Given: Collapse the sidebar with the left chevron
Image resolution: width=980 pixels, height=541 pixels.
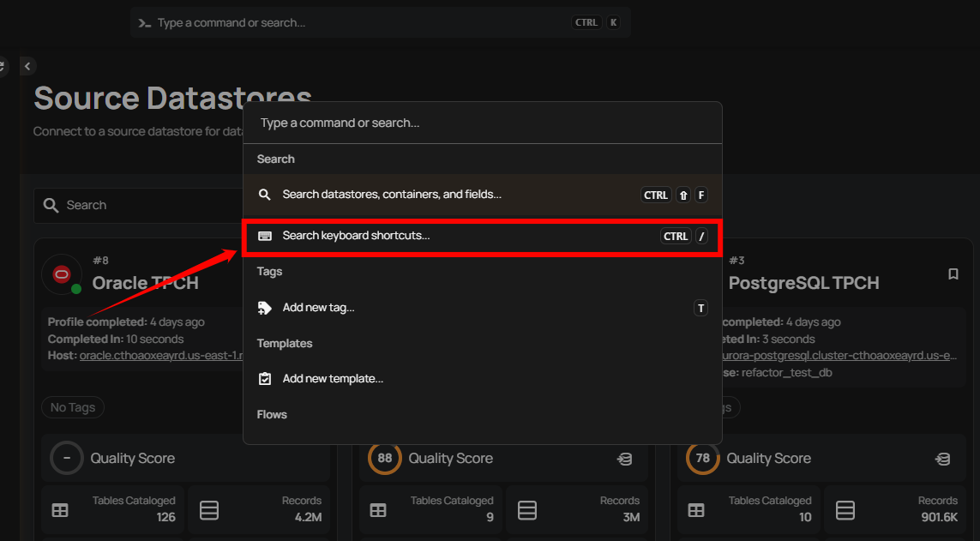Looking at the screenshot, I should click(x=27, y=65).
